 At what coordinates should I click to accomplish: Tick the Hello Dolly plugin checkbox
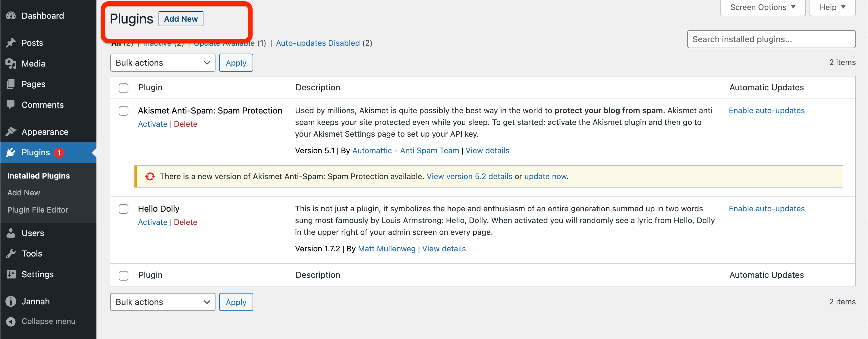[x=124, y=209]
